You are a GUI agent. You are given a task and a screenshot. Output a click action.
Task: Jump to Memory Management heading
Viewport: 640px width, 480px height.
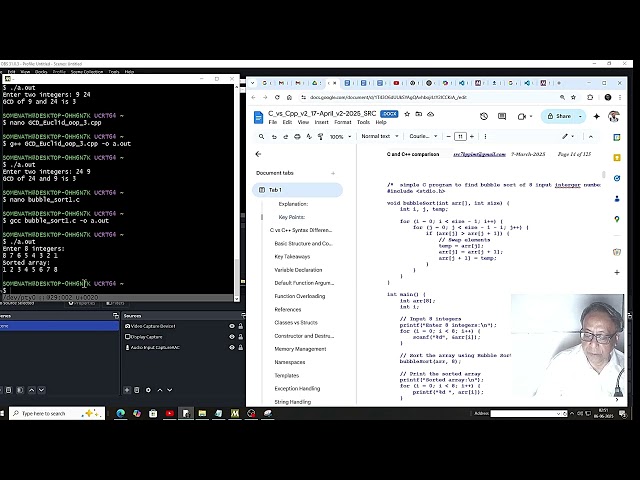(x=300, y=349)
